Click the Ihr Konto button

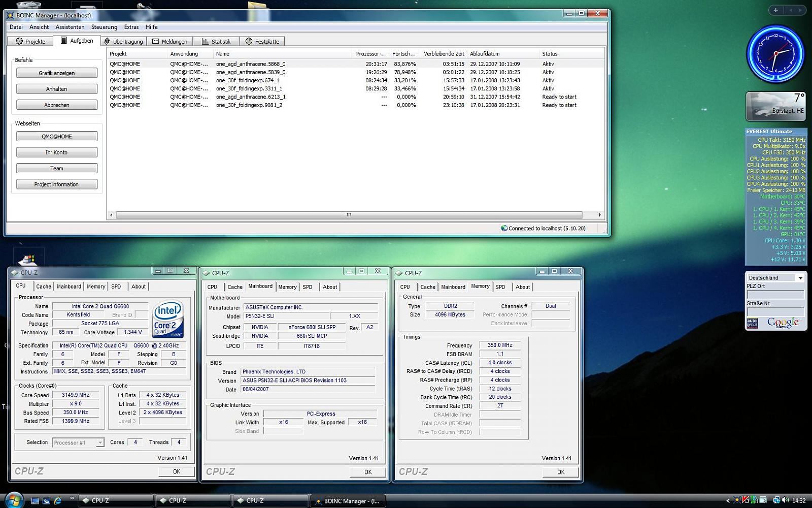click(57, 152)
